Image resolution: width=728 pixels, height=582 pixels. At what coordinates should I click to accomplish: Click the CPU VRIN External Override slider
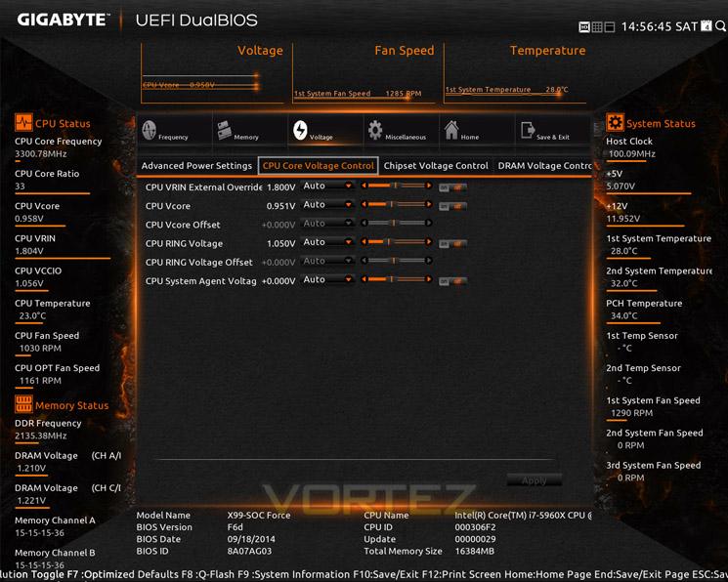pos(397,186)
